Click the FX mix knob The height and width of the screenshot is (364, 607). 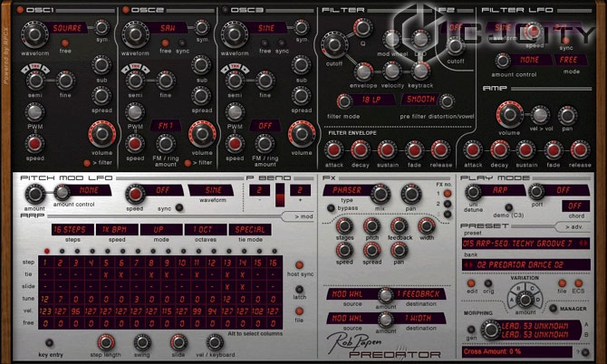click(381, 194)
